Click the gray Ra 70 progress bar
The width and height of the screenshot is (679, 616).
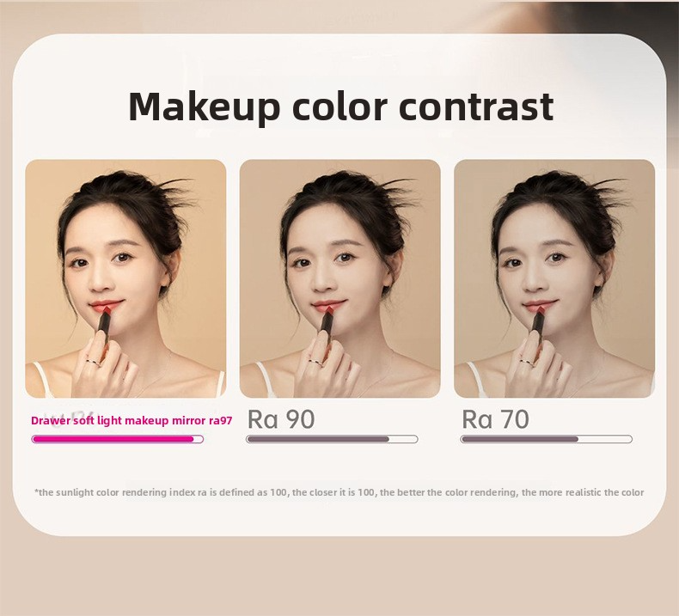coord(546,439)
